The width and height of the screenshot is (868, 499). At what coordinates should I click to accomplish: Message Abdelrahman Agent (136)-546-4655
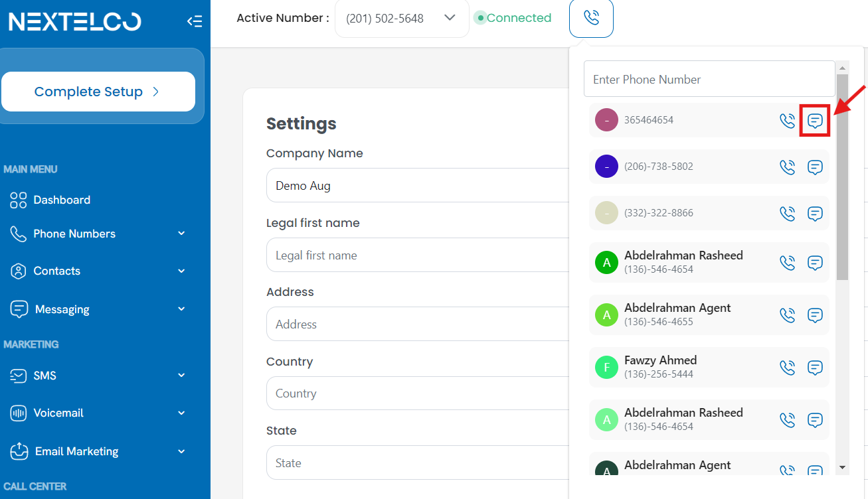815,315
